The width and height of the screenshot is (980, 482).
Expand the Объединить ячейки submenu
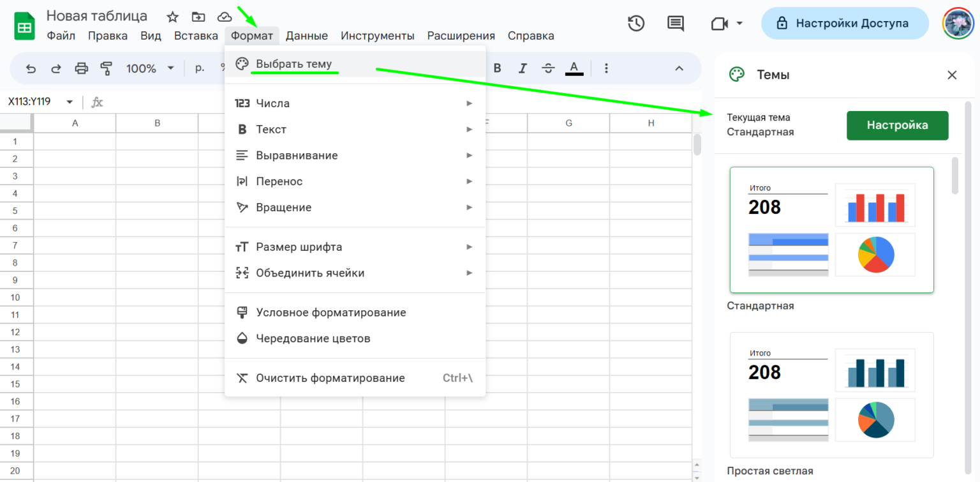click(355, 273)
